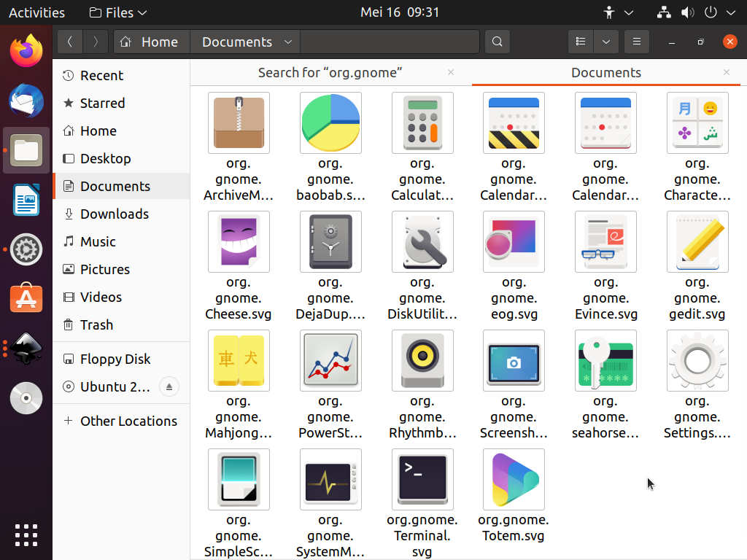Click the search magnifier button
747x560 pixels.
click(x=498, y=42)
